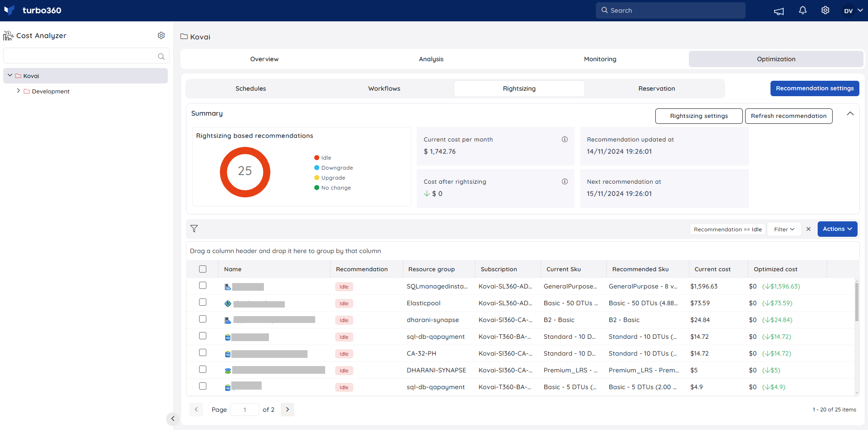Clear the Recommendation == Idle filter
868x430 pixels.
click(808, 229)
